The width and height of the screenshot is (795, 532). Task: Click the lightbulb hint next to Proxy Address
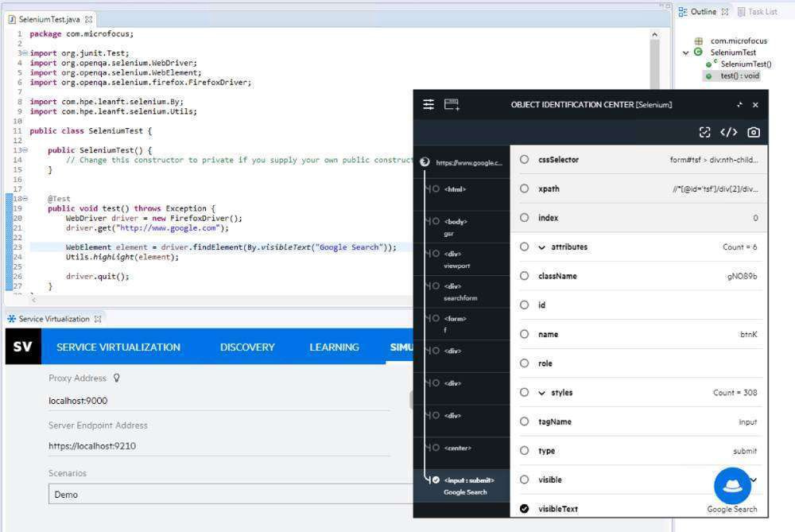pos(117,378)
